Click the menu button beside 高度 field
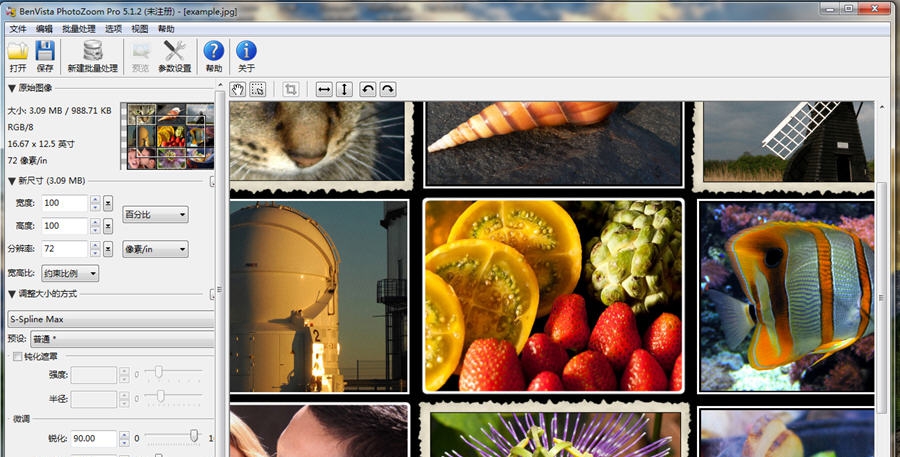Image resolution: width=900 pixels, height=457 pixels. click(108, 226)
